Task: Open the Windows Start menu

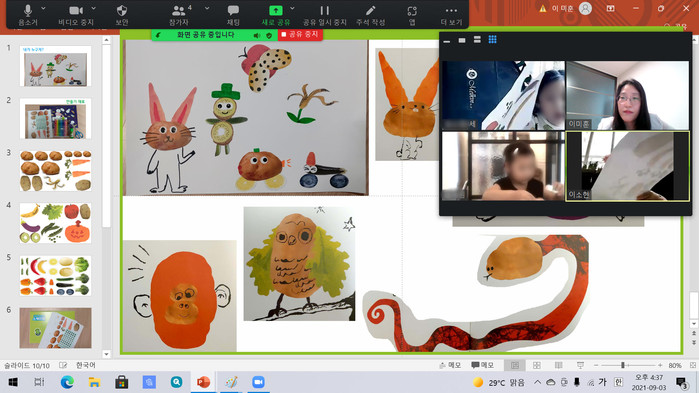Action: tap(13, 382)
